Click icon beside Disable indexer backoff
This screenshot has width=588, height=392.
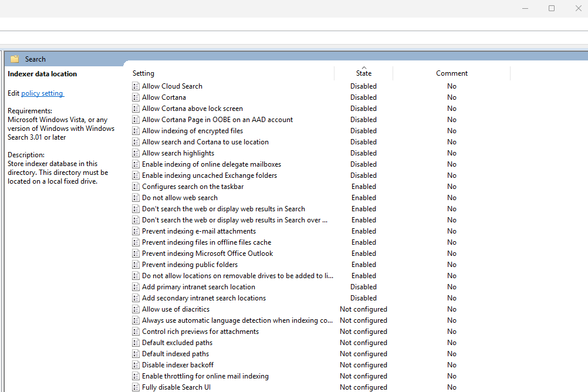point(136,365)
